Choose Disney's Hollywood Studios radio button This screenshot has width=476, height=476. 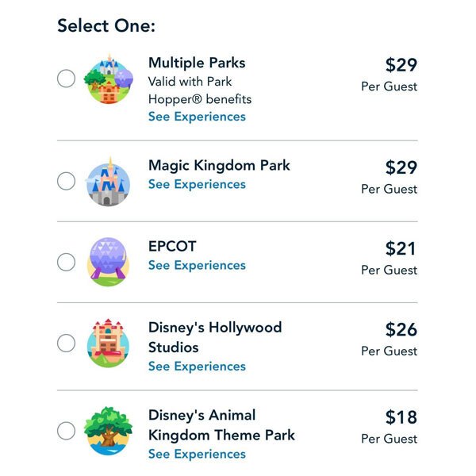click(67, 344)
